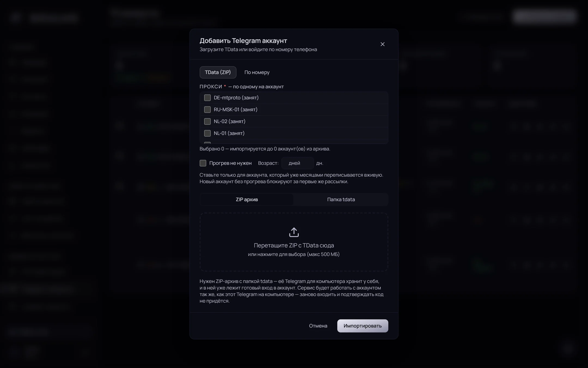Click the Отмена button
This screenshot has height=368, width=588.
click(318, 326)
